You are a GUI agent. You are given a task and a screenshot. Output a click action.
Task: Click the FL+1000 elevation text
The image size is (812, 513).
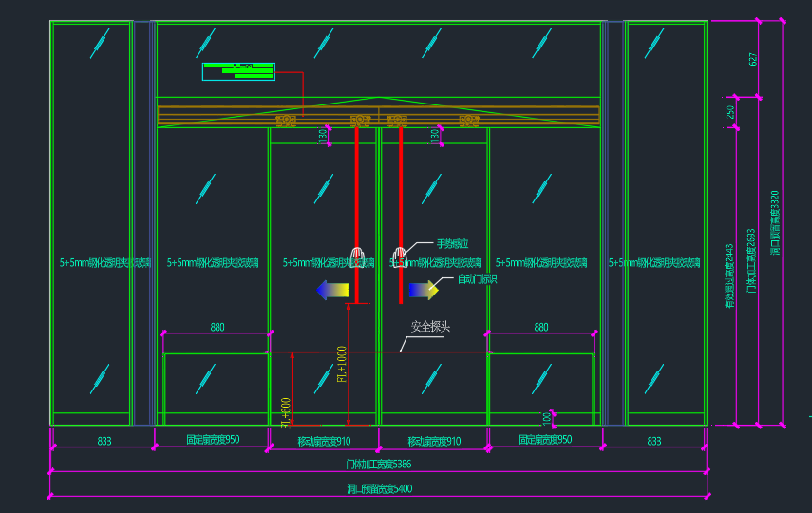point(342,364)
